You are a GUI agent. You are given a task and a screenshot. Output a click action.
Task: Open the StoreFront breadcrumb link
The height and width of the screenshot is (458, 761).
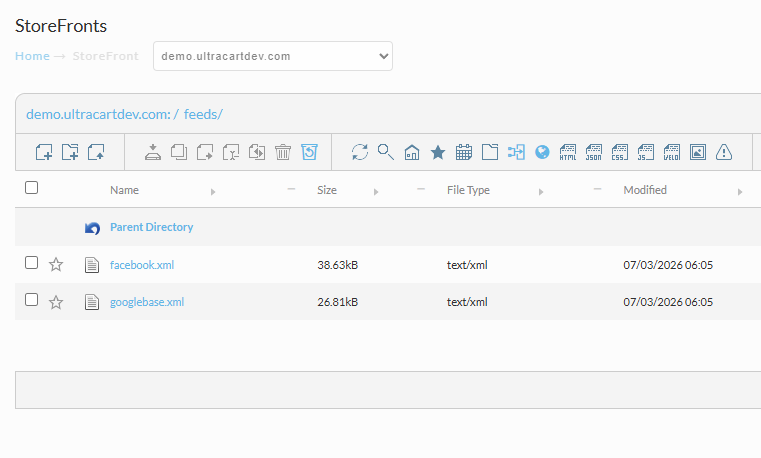(x=105, y=56)
